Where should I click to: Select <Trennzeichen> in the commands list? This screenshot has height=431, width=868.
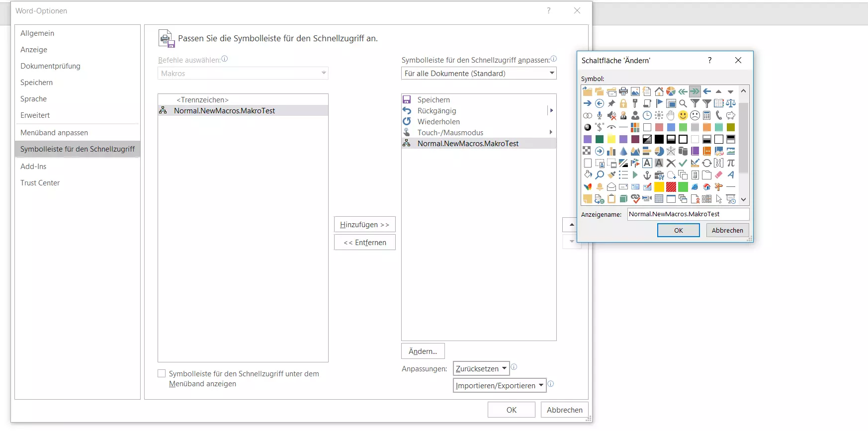(x=243, y=99)
